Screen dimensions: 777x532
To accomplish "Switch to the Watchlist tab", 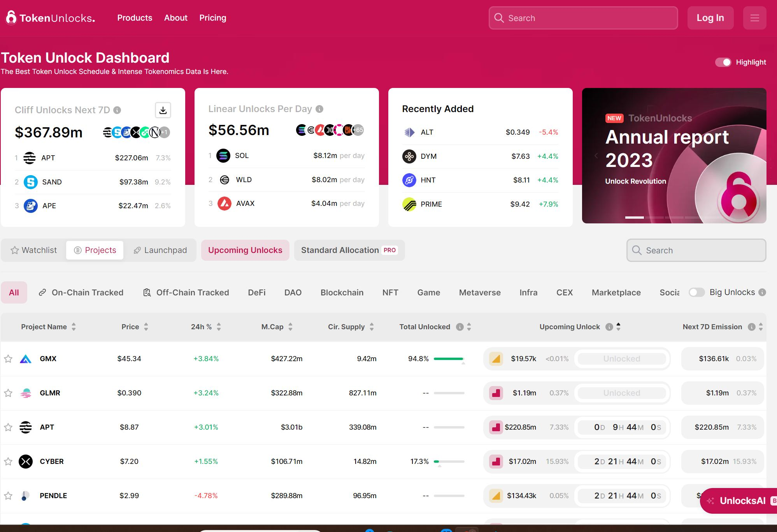I will tap(34, 250).
